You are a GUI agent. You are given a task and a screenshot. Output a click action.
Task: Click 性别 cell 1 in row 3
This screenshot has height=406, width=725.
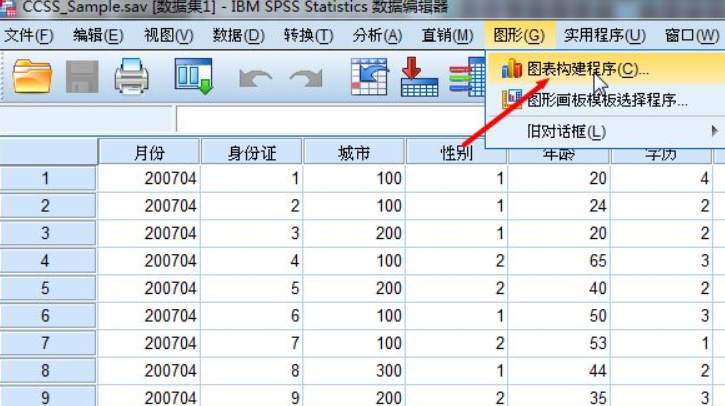click(456, 233)
